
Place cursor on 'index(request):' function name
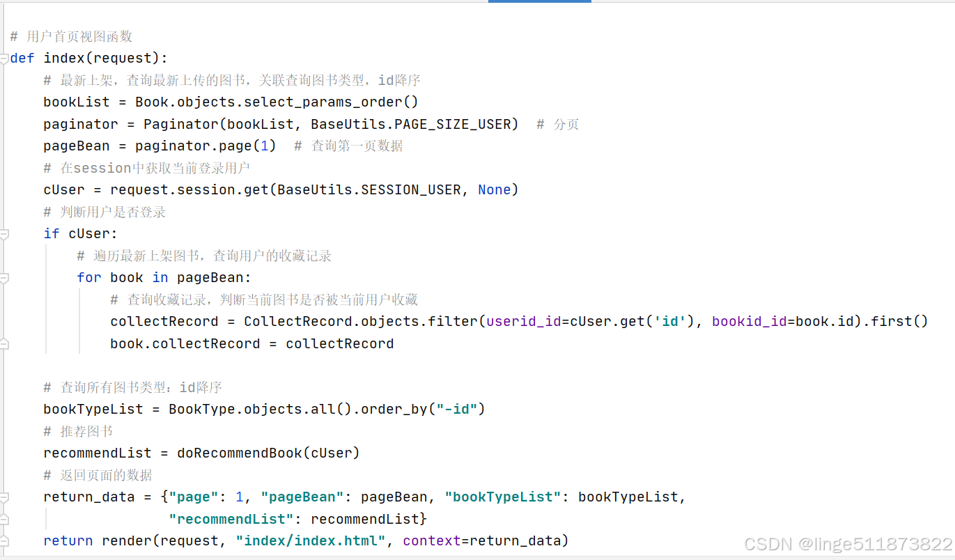[x=106, y=58]
